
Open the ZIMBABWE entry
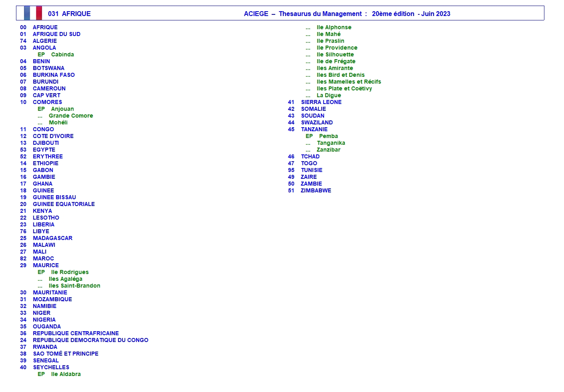(x=316, y=190)
